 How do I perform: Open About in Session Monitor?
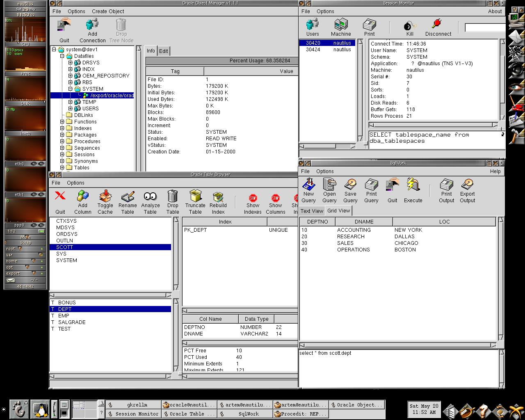click(x=495, y=11)
